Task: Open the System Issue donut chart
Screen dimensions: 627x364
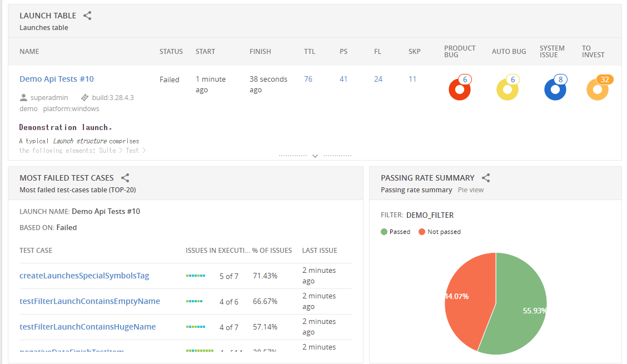Action: 555,89
